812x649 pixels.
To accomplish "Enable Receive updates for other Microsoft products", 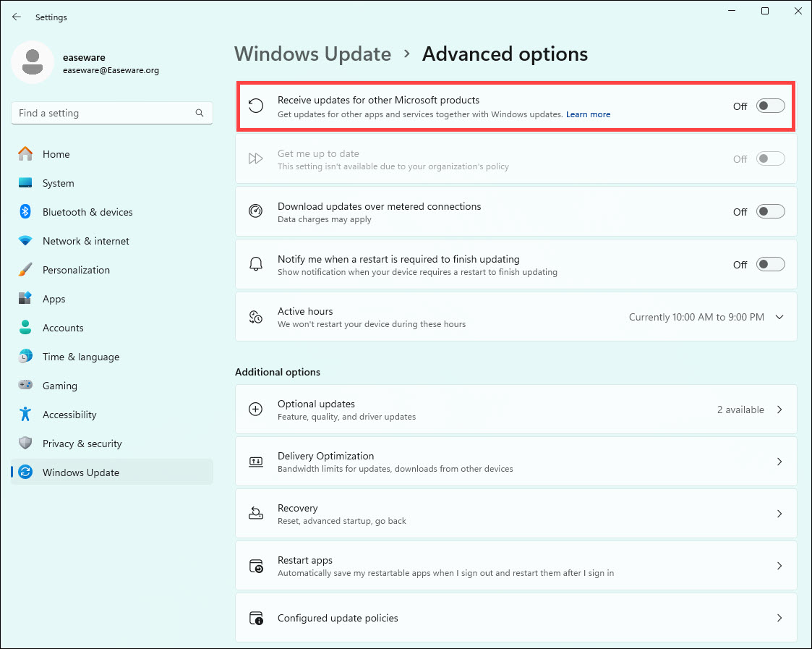I will [771, 106].
